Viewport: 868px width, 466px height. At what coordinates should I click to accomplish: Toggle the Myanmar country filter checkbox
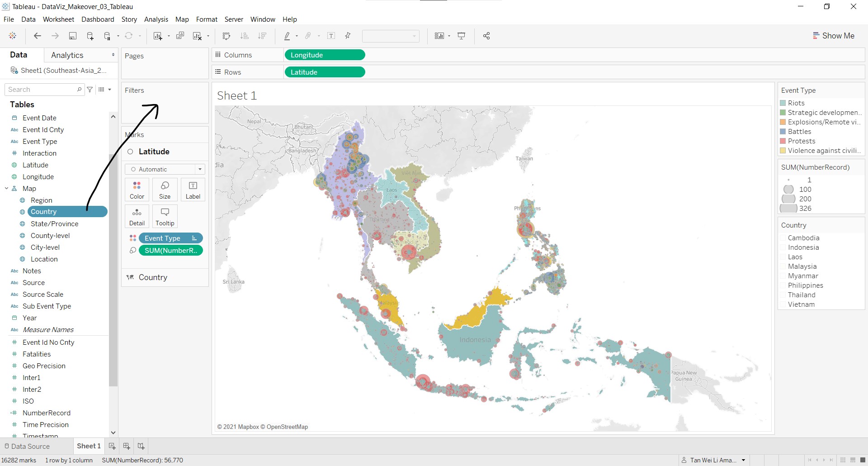tap(783, 276)
